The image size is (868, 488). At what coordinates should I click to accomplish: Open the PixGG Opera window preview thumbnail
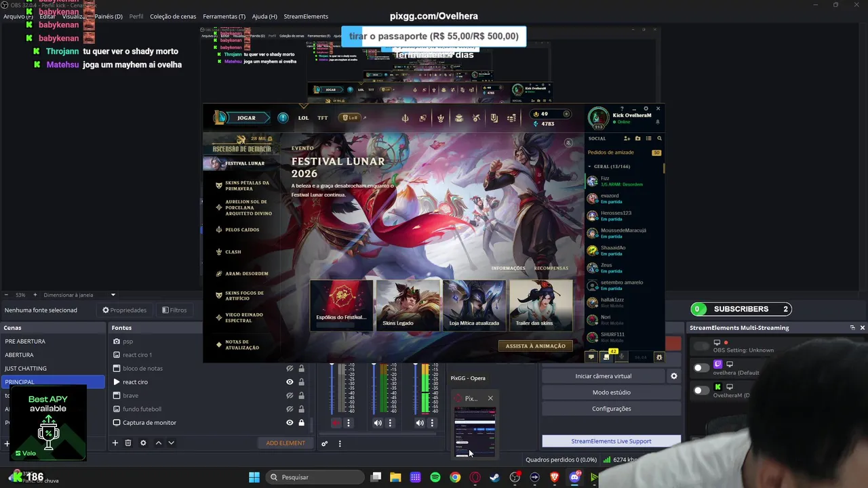point(475,430)
